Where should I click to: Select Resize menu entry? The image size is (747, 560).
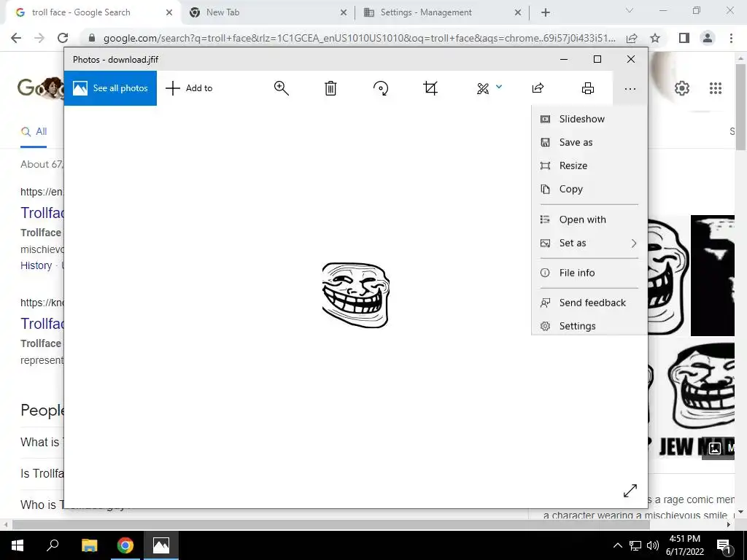point(589,166)
